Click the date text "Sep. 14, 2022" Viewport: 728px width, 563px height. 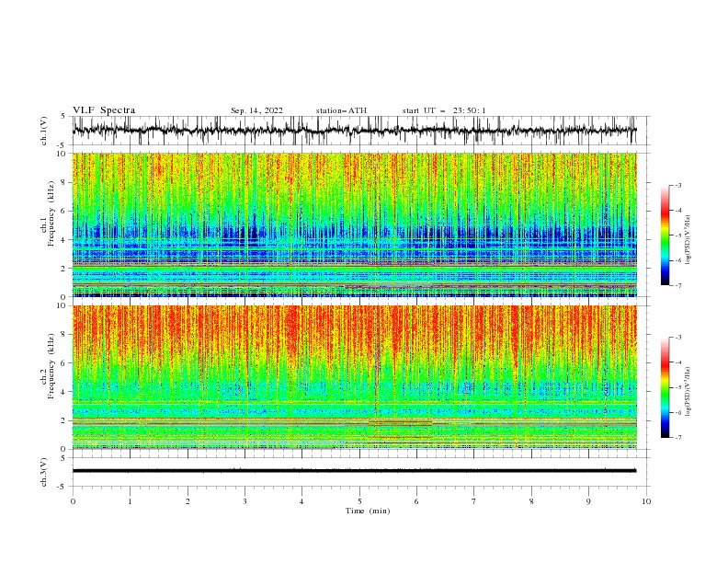coord(256,110)
